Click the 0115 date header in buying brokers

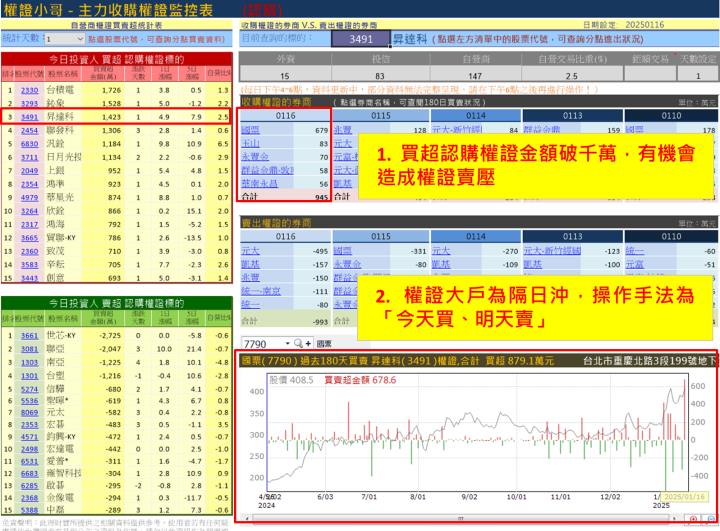381,115
